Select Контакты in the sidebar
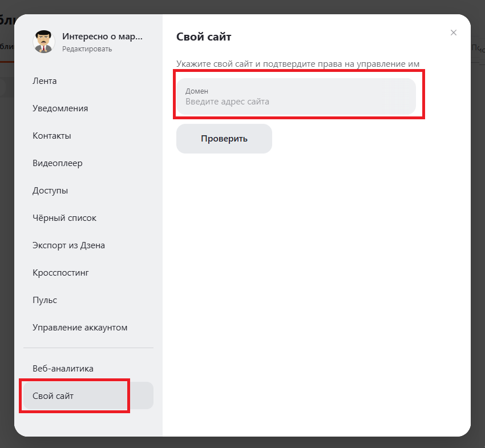This screenshot has height=448, width=485. click(x=51, y=136)
